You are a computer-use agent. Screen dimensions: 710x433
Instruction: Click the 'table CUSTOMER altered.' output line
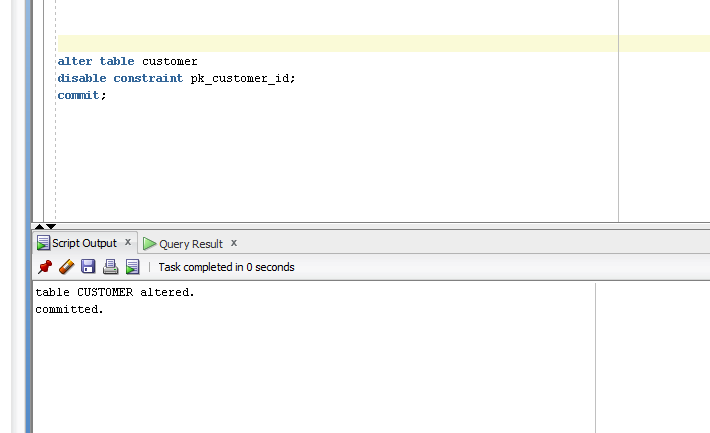coord(115,292)
